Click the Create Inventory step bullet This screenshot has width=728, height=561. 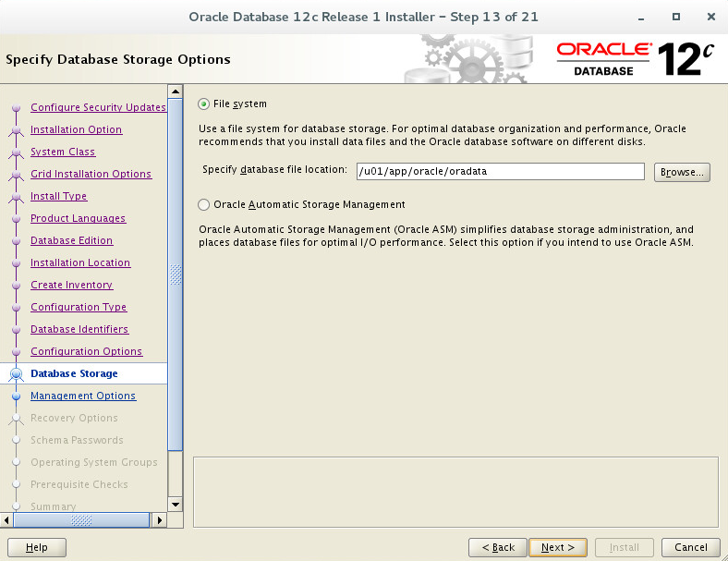click(x=17, y=286)
